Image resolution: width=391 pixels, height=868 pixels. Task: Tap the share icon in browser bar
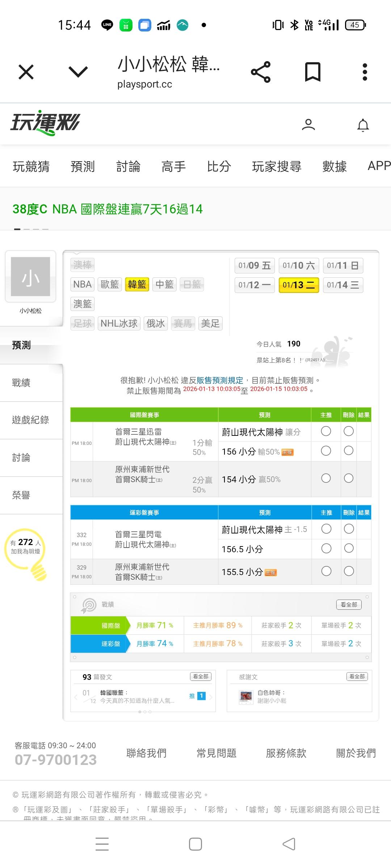coord(261,72)
